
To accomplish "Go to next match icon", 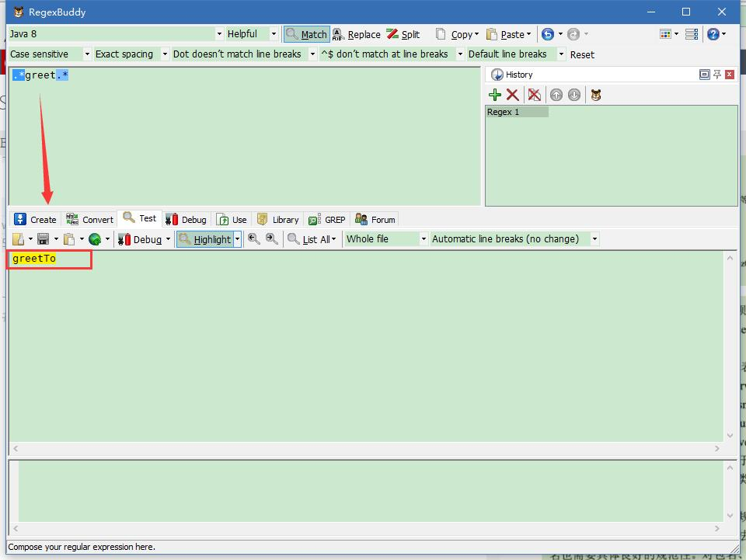I will click(x=272, y=238).
